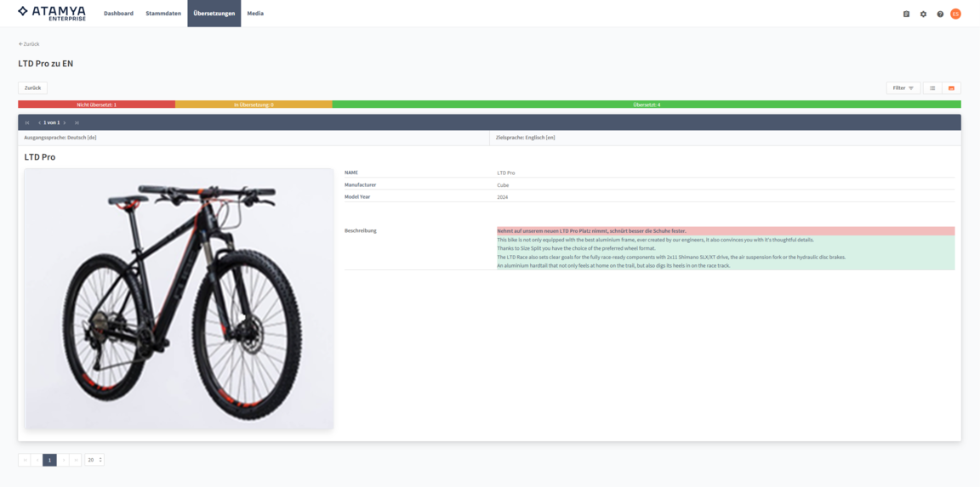Jump to first record in dark toolbar
980x487 pixels.
tap(27, 122)
